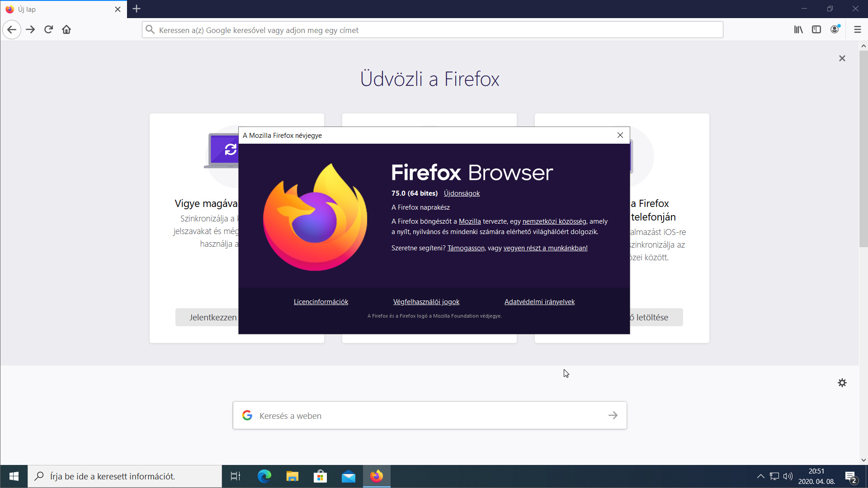The image size is (868, 488).
Task: Click the Támogasson donate link
Action: coord(466,248)
